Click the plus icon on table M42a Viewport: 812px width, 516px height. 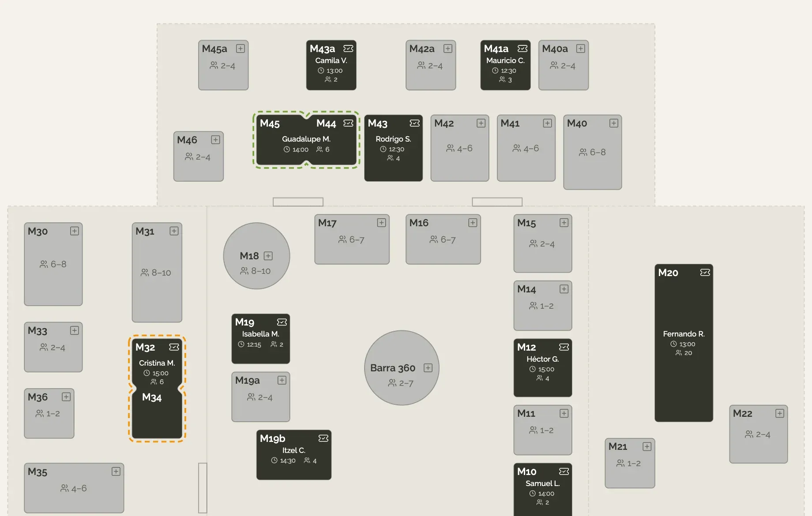tap(448, 49)
